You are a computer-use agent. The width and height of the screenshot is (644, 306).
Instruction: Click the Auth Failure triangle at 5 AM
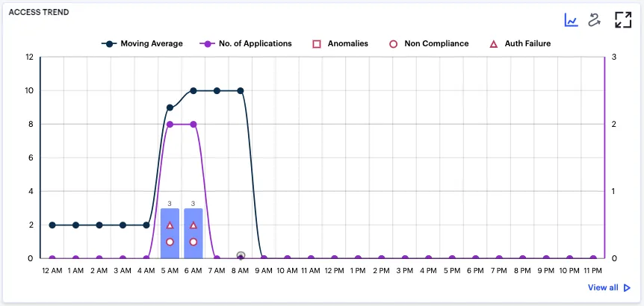pos(170,225)
